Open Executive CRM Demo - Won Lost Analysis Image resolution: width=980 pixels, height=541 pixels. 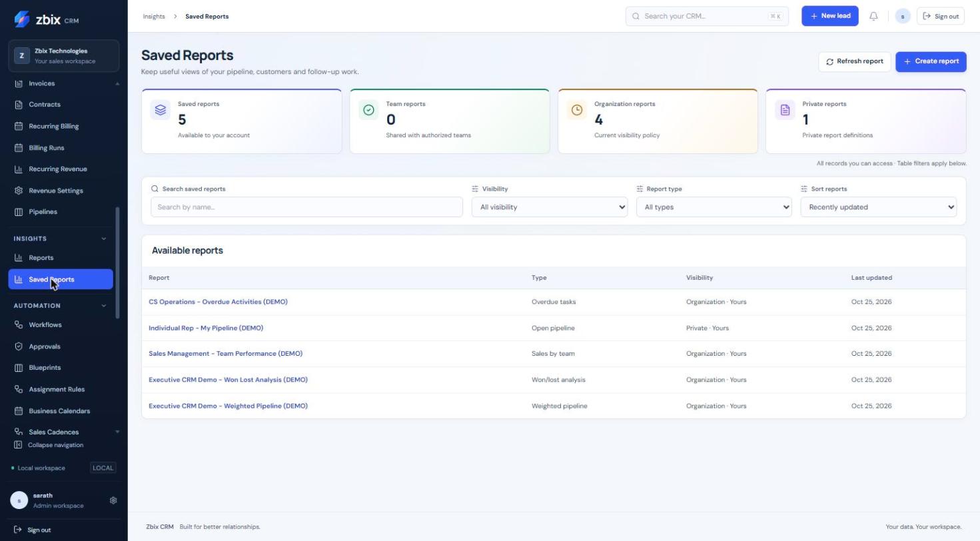[x=228, y=380]
